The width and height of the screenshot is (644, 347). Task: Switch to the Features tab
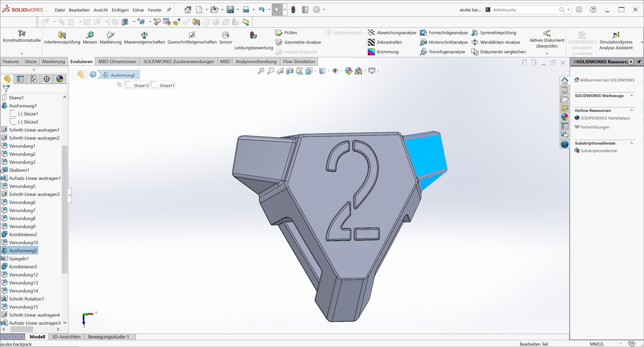(x=11, y=62)
